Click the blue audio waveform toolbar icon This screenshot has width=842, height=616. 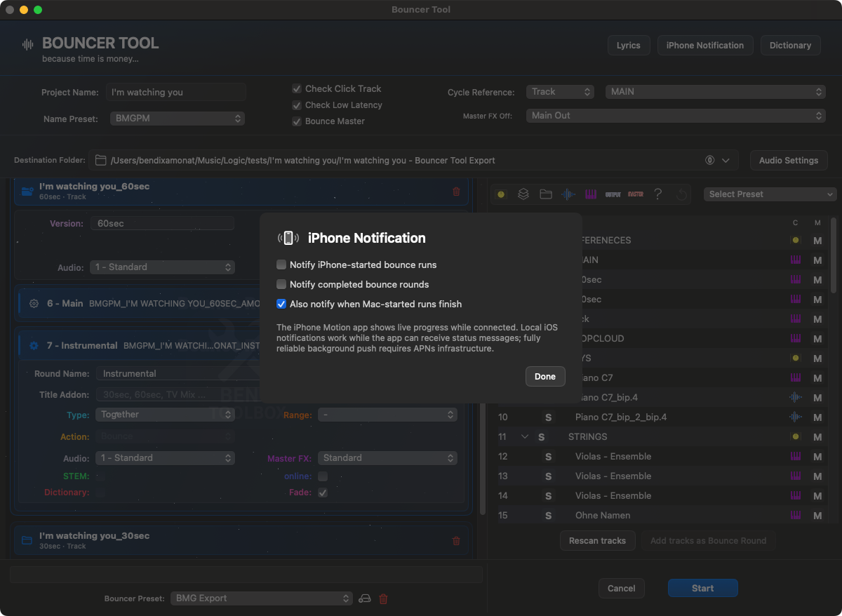(568, 194)
